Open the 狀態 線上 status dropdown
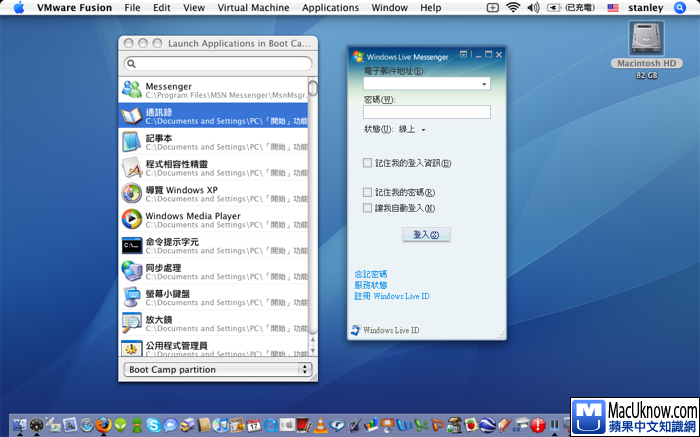 point(413,129)
